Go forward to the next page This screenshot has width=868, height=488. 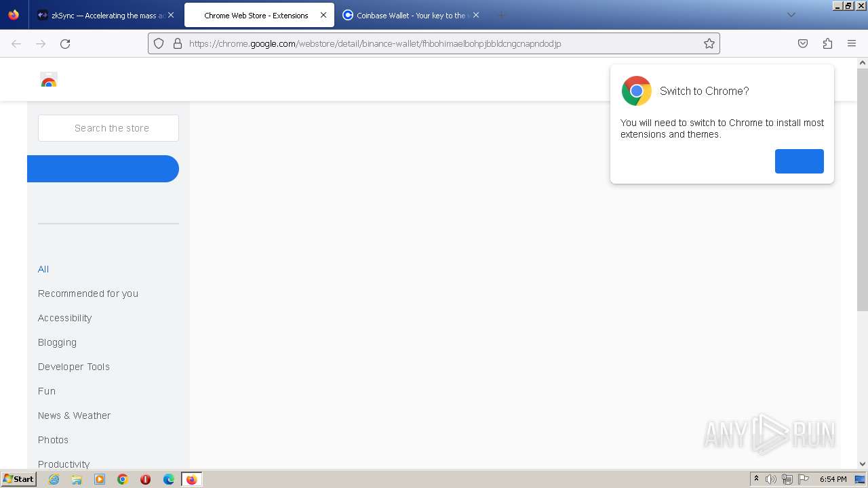click(41, 43)
